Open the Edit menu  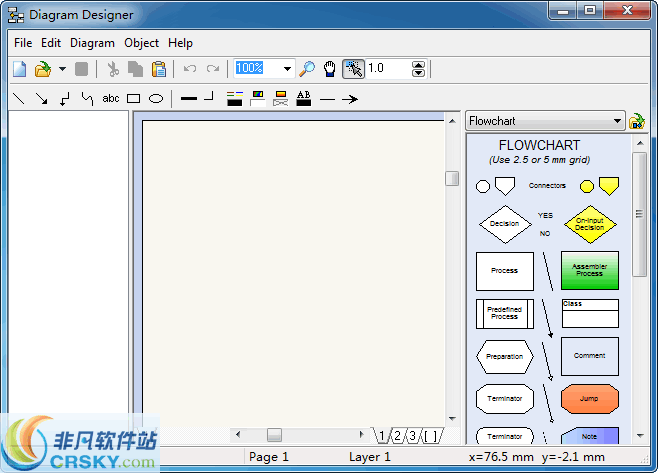51,43
